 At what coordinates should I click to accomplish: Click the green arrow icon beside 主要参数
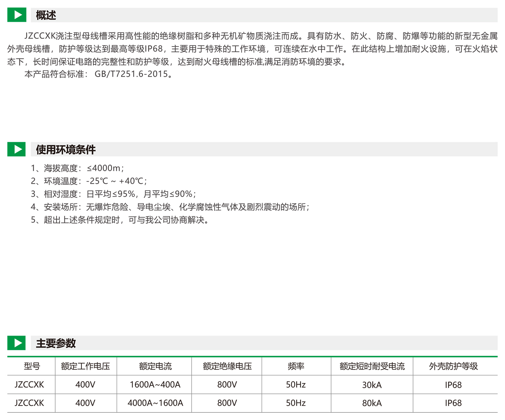[x=16, y=343]
